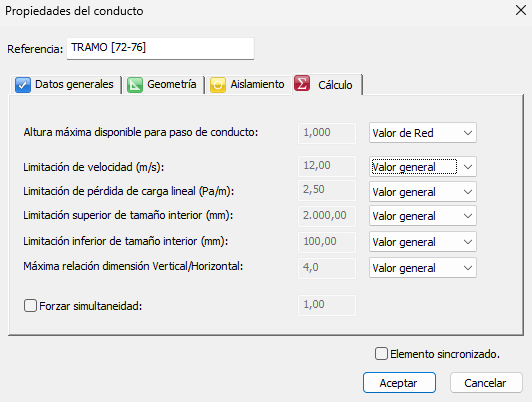Open the Altura máxima Valor de Red dropdown
The height and width of the screenshot is (402, 532).
[423, 133]
